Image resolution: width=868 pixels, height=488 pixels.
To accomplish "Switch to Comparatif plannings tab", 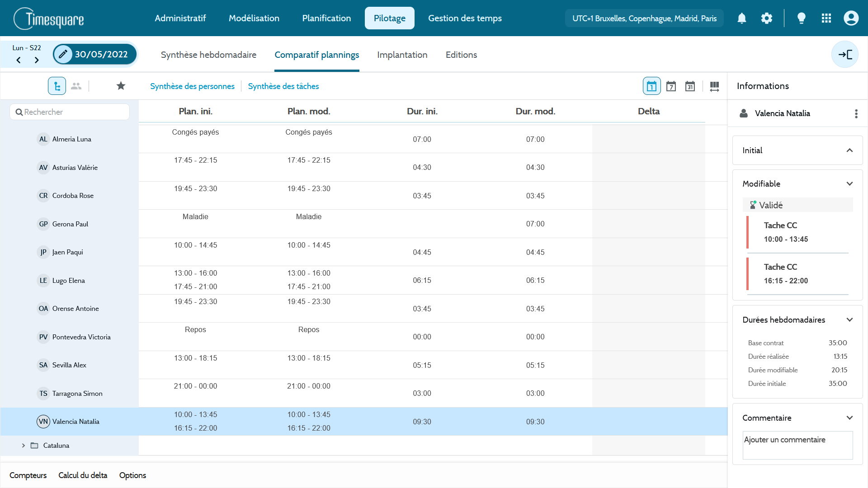I will coord(317,55).
